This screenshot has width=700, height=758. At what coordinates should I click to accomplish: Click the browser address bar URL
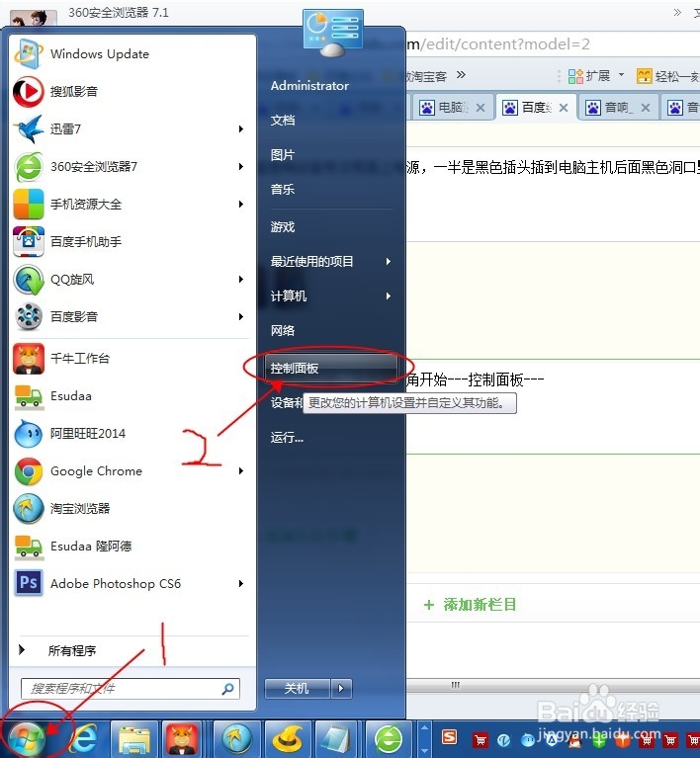tap(498, 44)
